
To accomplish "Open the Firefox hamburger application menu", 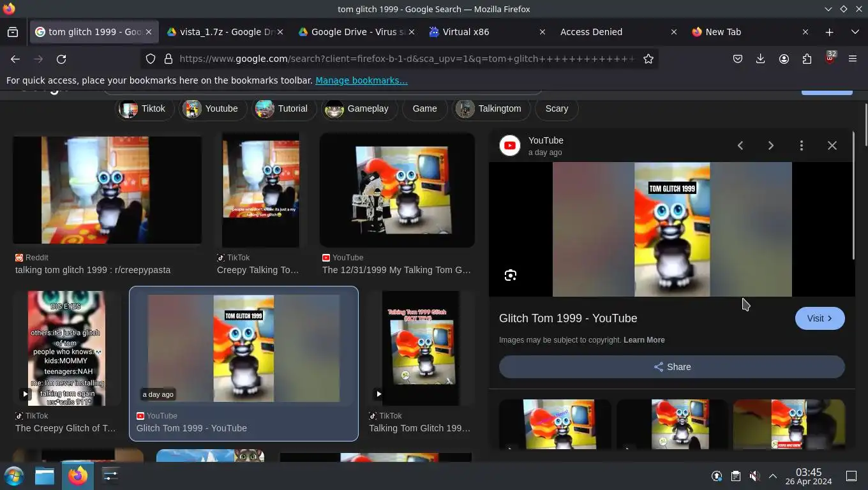I will click(x=853, y=59).
